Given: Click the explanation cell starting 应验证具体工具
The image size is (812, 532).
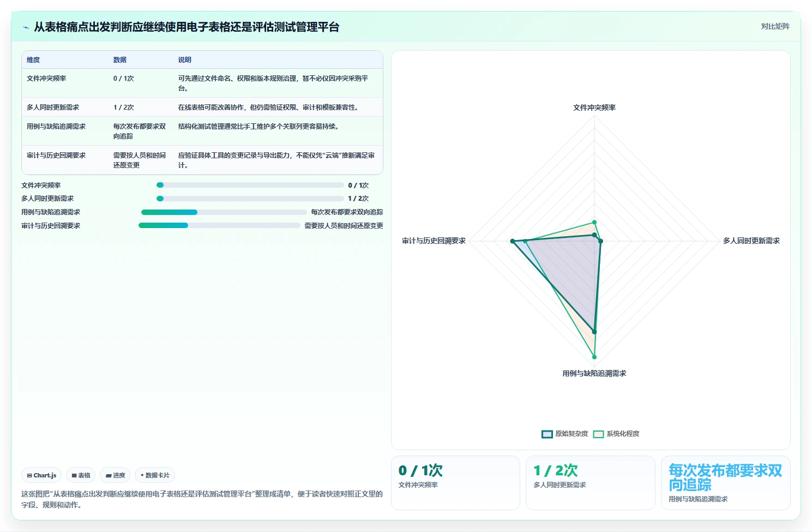Looking at the screenshot, I should point(276,160).
